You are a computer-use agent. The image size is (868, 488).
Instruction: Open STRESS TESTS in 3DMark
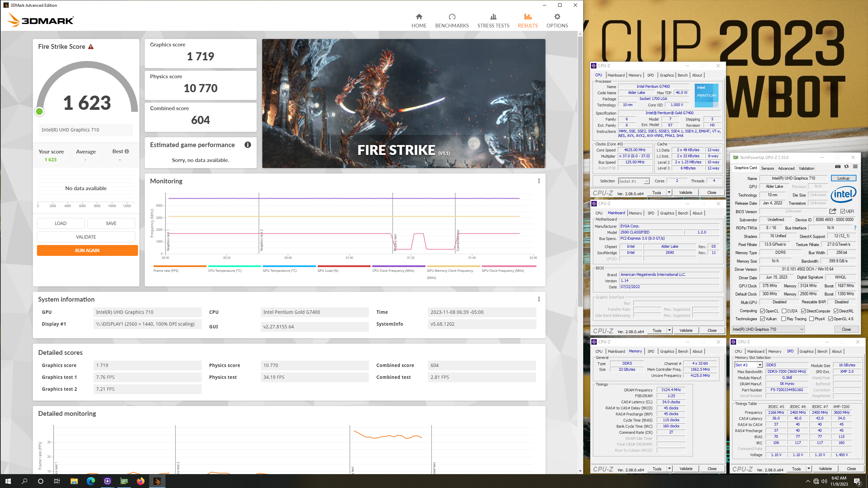coord(493,21)
